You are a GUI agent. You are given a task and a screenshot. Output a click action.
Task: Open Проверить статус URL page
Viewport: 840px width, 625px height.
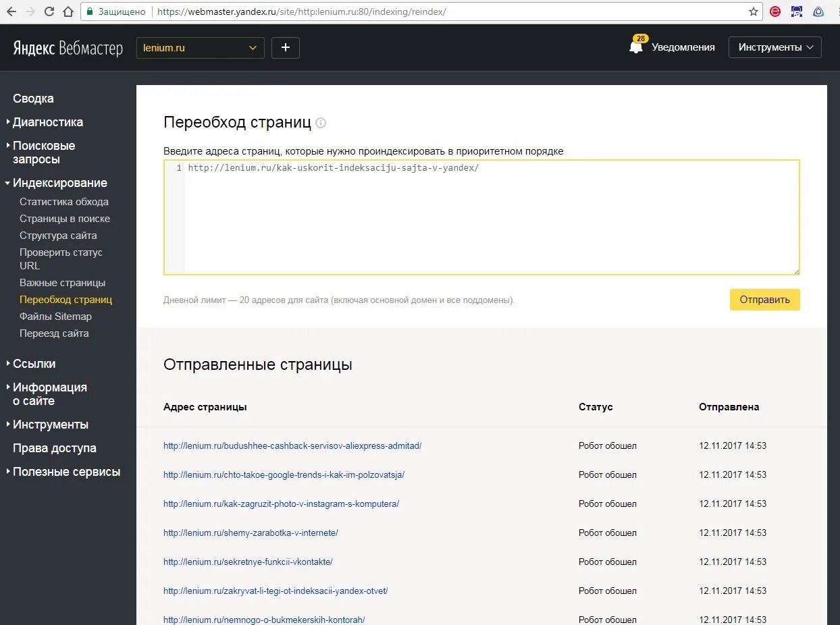pyautogui.click(x=61, y=259)
